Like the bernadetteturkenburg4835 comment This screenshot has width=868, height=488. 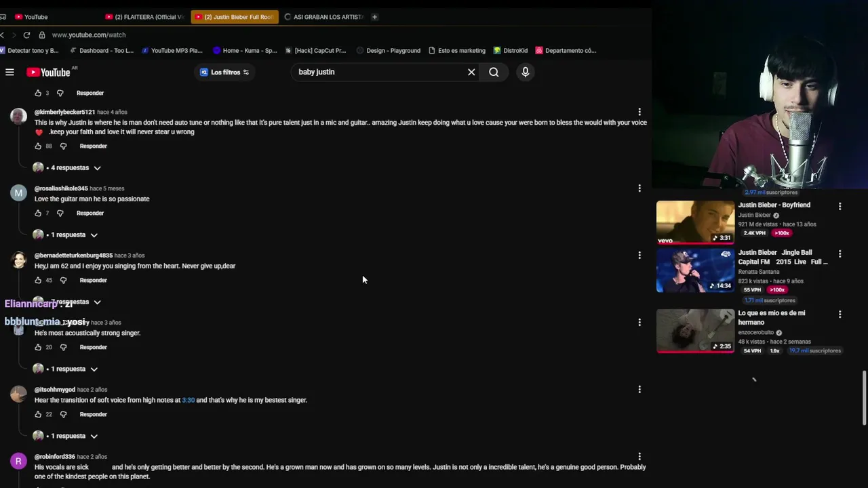tap(38, 280)
